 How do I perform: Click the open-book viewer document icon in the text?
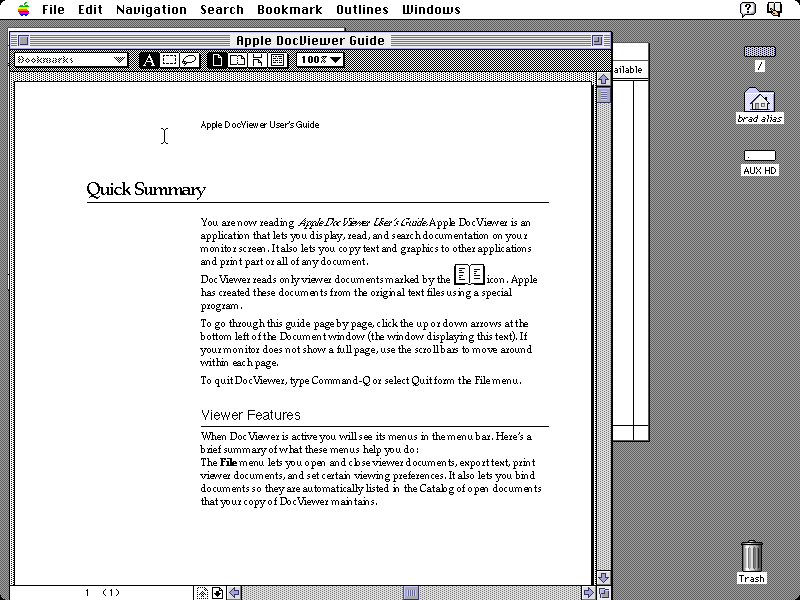(x=469, y=274)
